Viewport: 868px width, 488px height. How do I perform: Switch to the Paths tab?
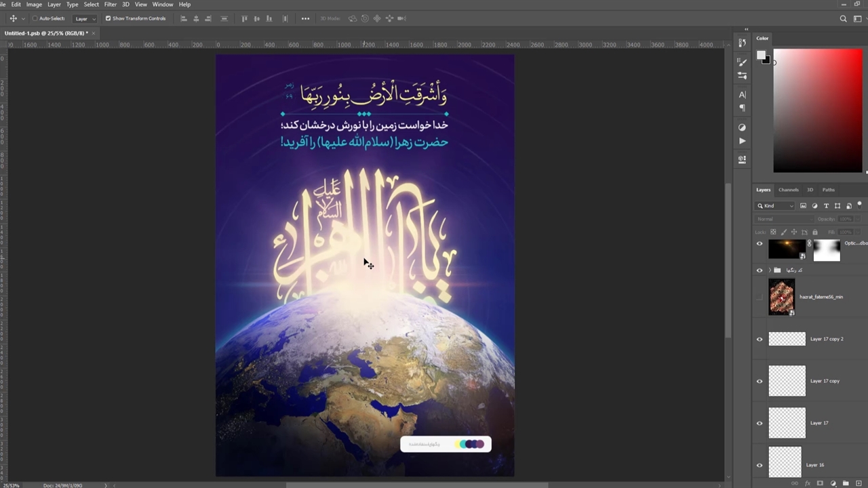click(828, 190)
